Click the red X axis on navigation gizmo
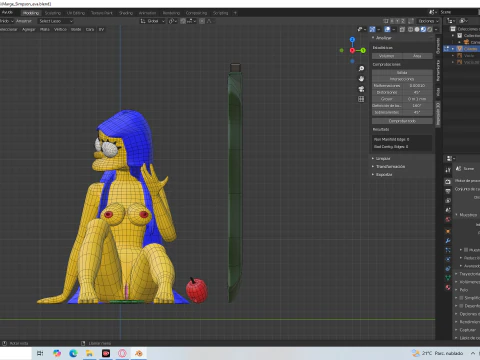The width and height of the screenshot is (480, 360). click(352, 50)
